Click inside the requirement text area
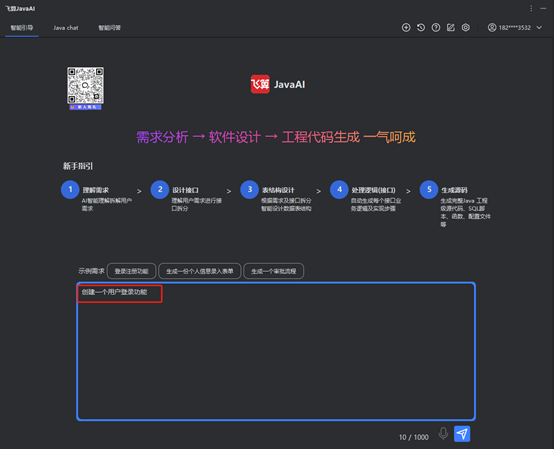554x449 pixels. point(276,351)
